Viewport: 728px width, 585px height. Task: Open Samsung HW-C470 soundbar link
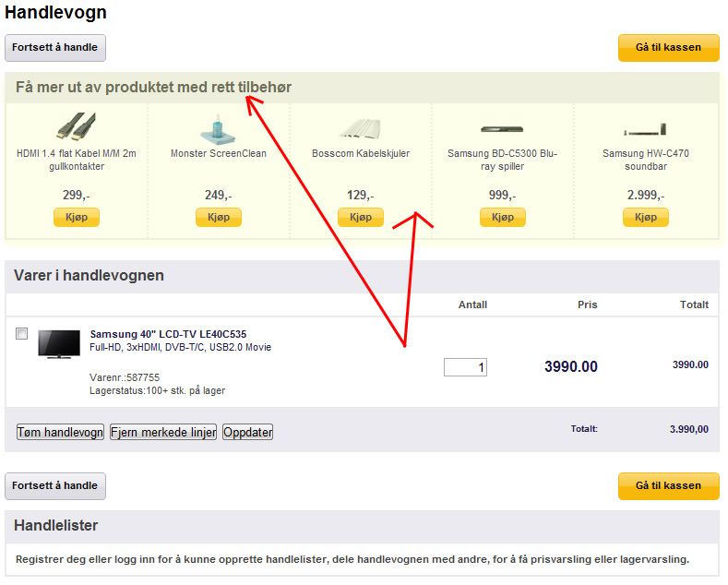[x=646, y=160]
